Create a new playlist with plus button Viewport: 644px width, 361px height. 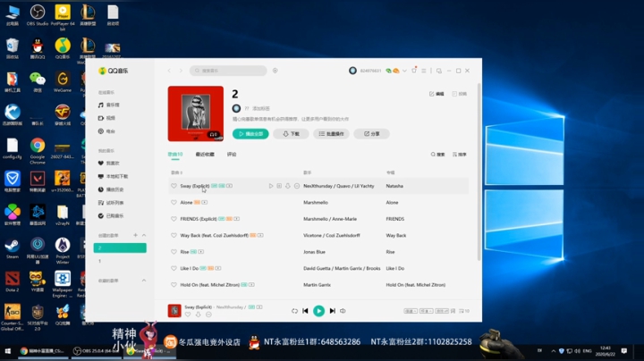pyautogui.click(x=135, y=235)
